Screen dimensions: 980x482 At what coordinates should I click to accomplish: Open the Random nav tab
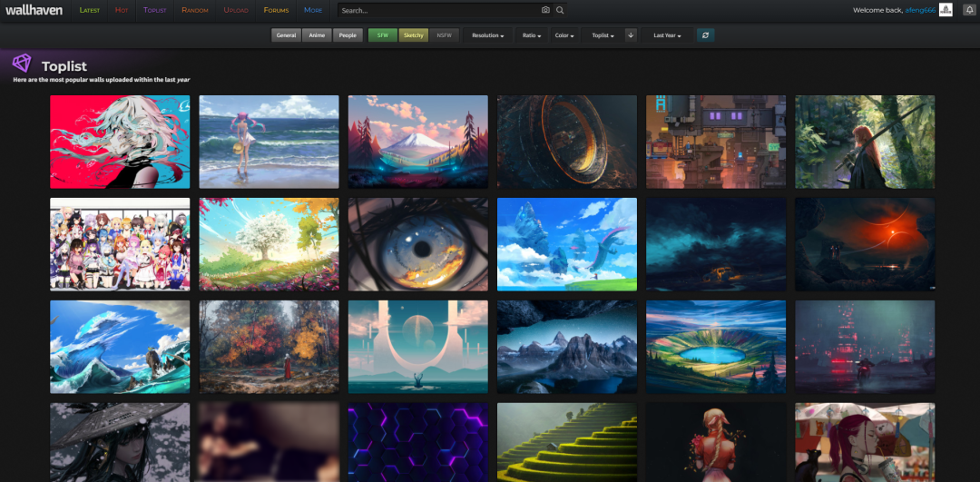pos(194,10)
